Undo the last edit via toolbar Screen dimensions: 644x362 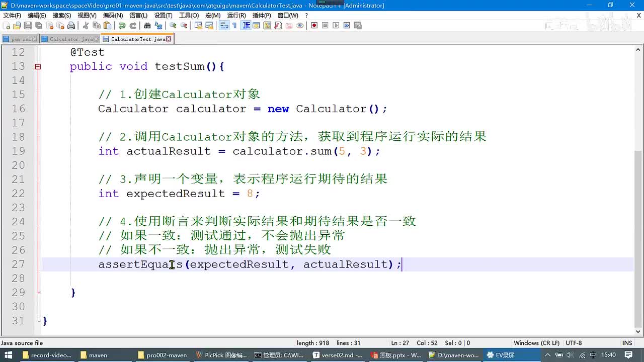click(122, 26)
